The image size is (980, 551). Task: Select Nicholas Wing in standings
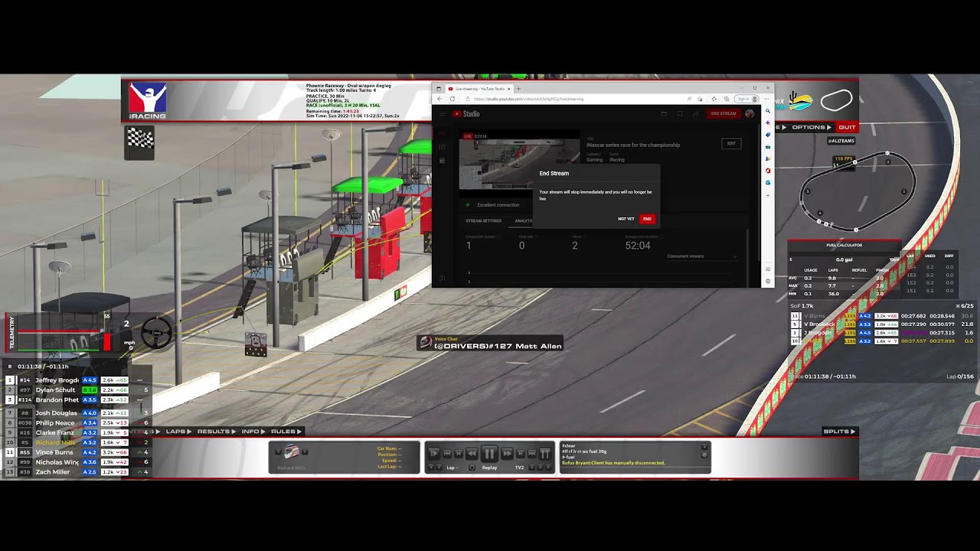point(57,462)
